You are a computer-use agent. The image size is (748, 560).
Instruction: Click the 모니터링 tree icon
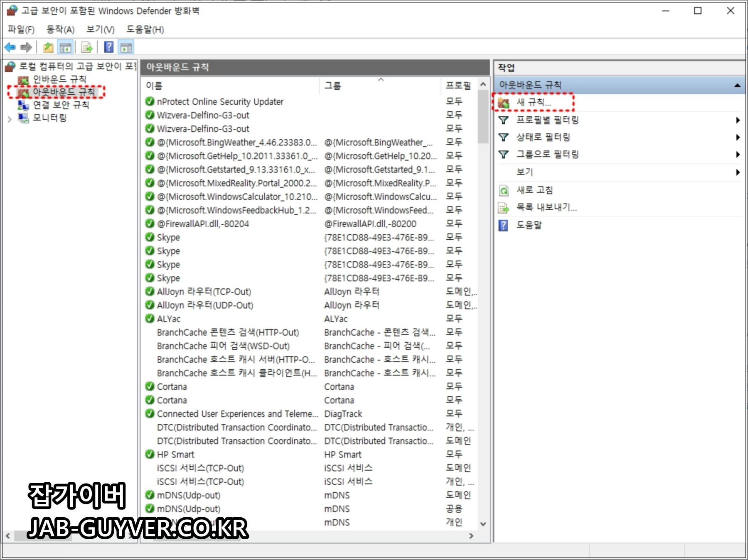23,118
